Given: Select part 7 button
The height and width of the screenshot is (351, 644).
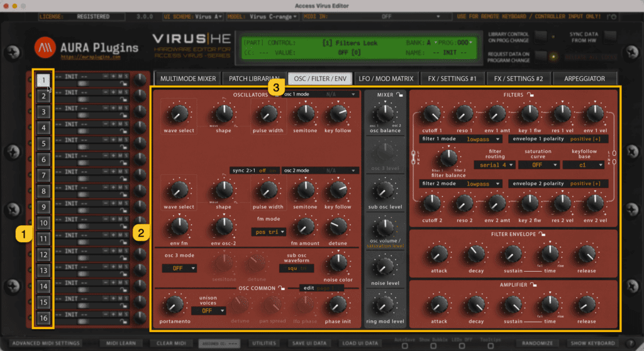Looking at the screenshot, I should pyautogui.click(x=43, y=175).
